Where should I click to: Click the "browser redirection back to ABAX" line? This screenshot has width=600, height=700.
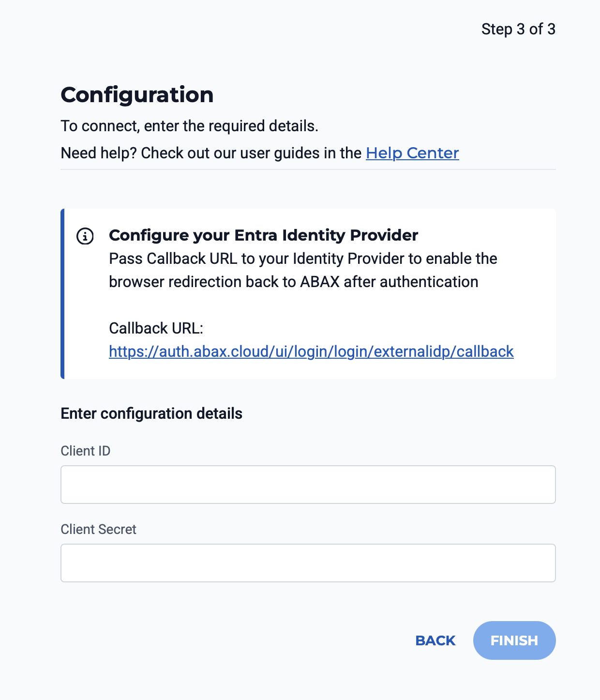coord(293,282)
